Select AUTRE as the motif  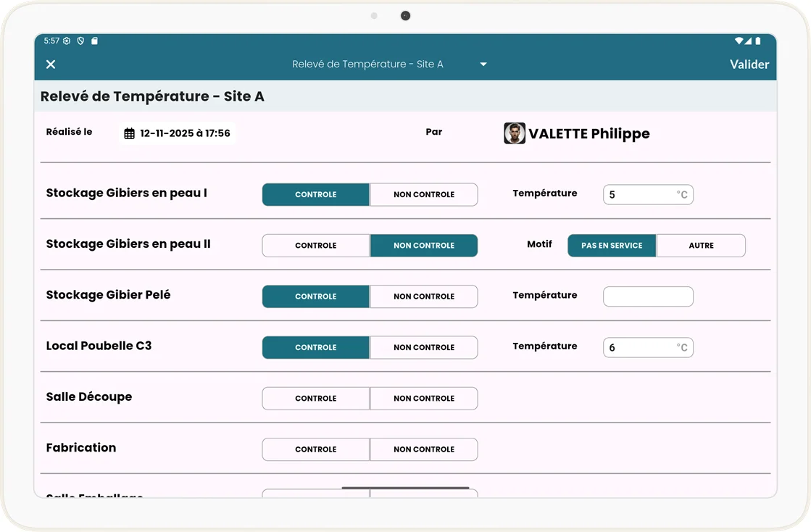pyautogui.click(x=701, y=246)
